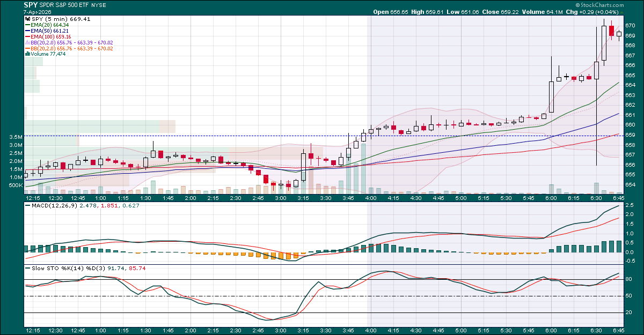This screenshot has width=644, height=335.
Task: Click the "SPDR S&P 500 ETF" name
Action: point(64,5)
